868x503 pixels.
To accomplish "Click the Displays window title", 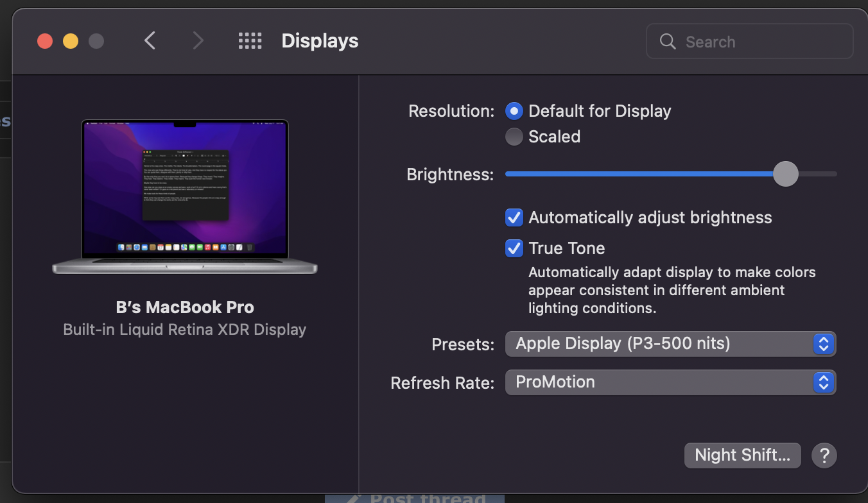I will [320, 41].
